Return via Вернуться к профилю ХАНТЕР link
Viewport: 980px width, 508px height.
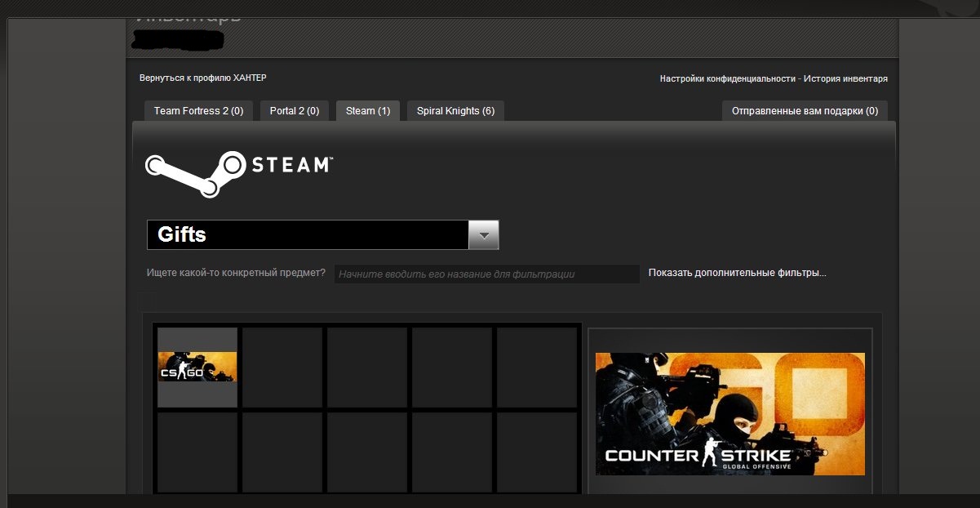pyautogui.click(x=203, y=78)
